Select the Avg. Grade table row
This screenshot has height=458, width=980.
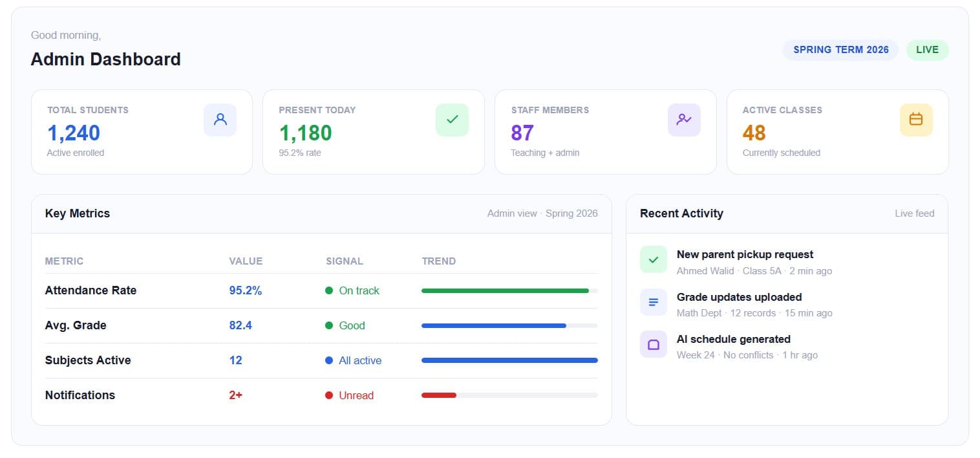[x=321, y=325]
